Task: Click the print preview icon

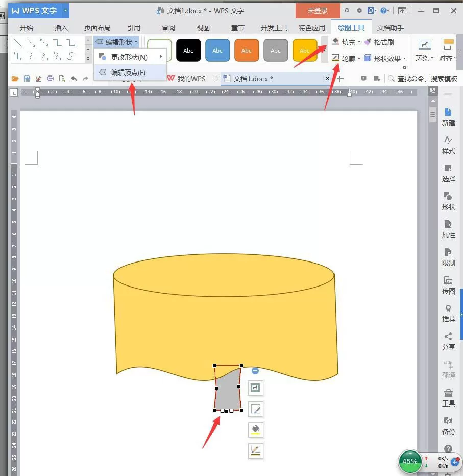Action: [x=62, y=79]
